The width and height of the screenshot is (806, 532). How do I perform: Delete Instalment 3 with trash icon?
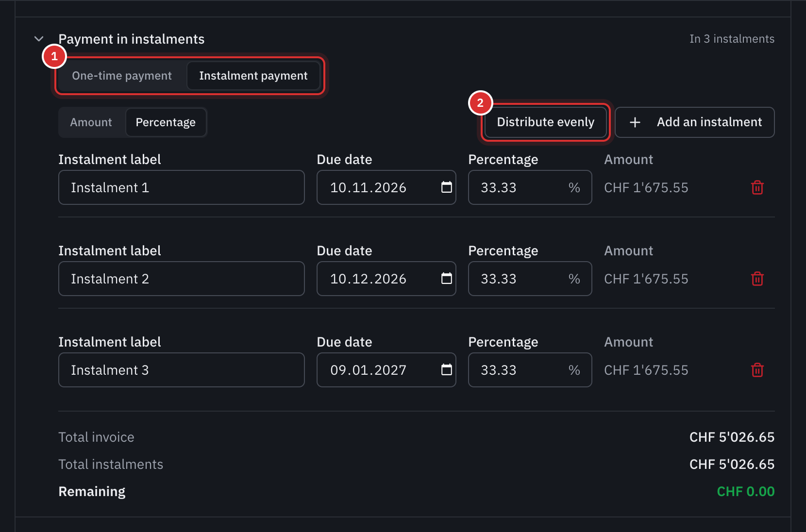pyautogui.click(x=757, y=370)
